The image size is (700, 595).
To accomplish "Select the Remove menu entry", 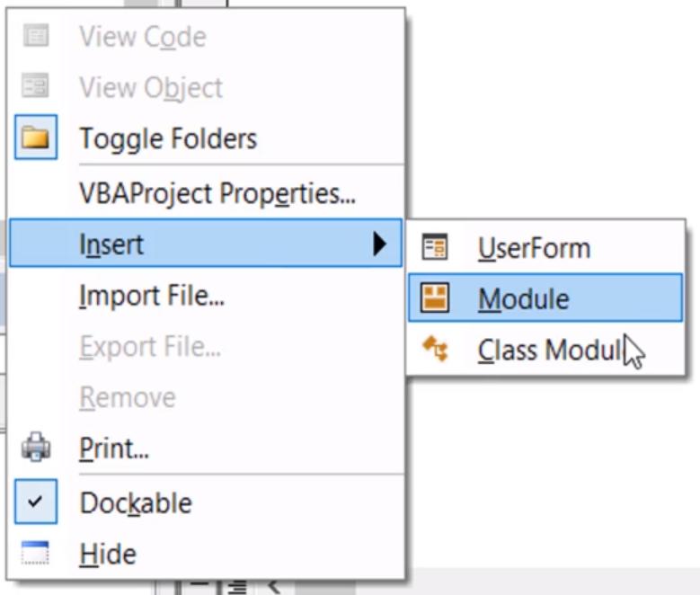I will (x=128, y=397).
